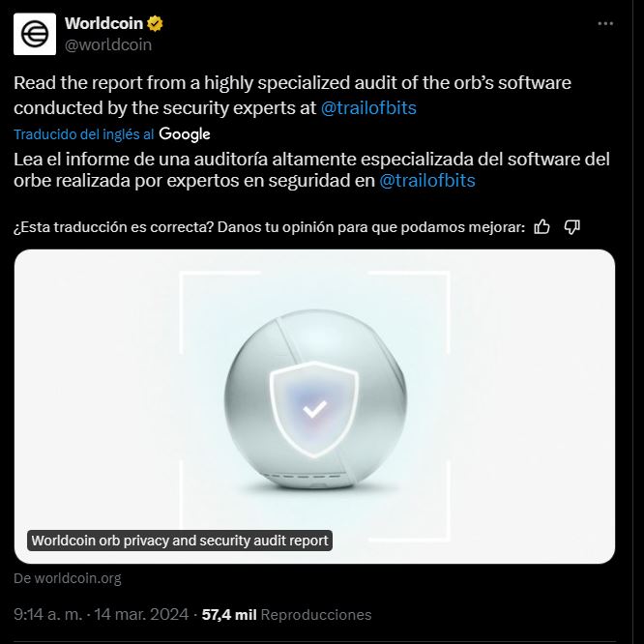Open the silver orb preview image

[314, 406]
